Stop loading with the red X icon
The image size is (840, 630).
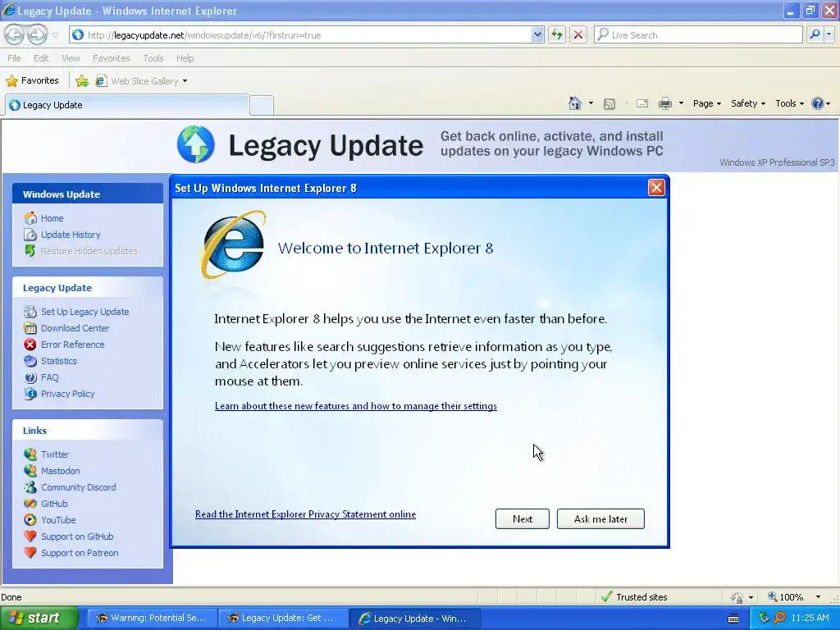coord(578,34)
